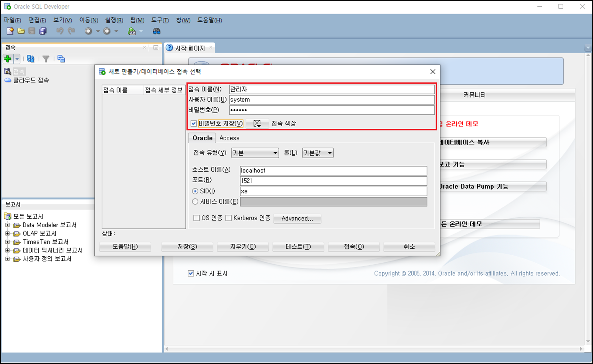Click the New file toolbar icon

pos(10,31)
